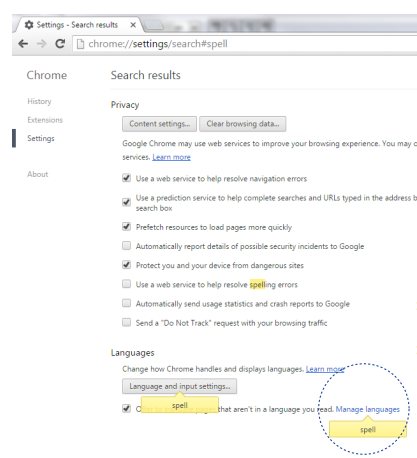Click the page icon in the address bar
Screen dimensions: 417x458
80,44
